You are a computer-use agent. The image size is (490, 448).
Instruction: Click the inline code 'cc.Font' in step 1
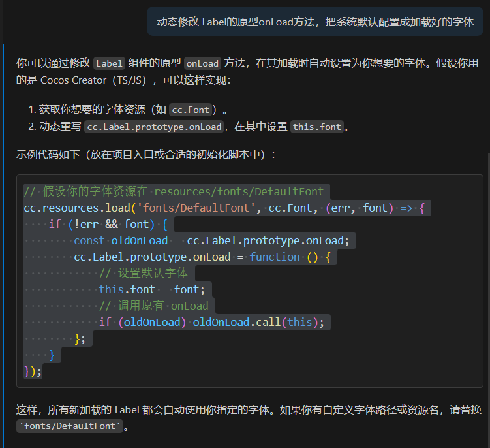[x=191, y=110]
